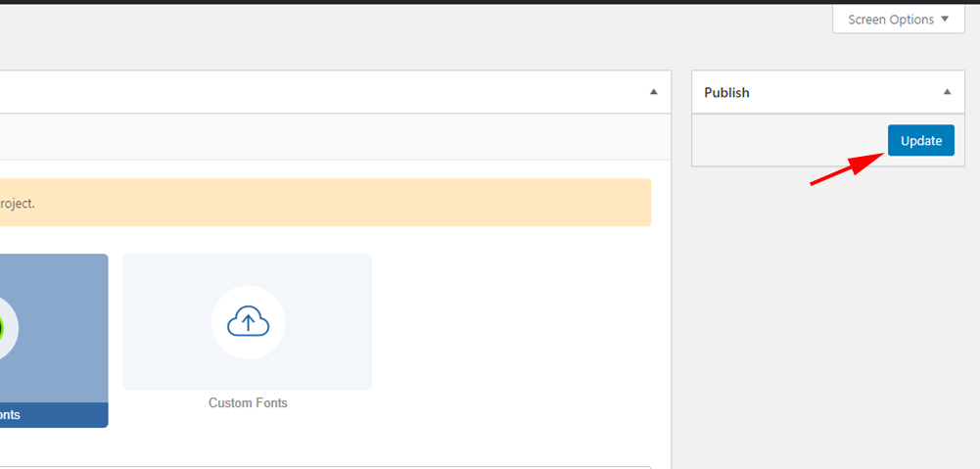Select the highlighted blue fonts card
This screenshot has height=469, width=980.
click(54, 341)
